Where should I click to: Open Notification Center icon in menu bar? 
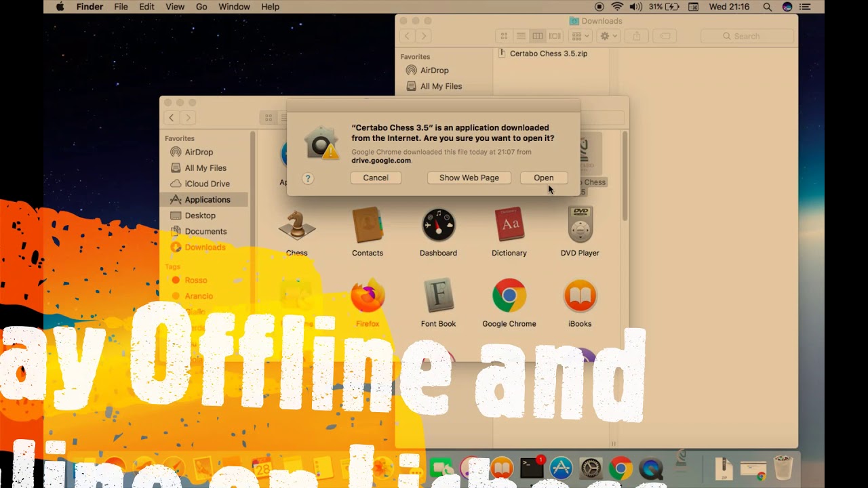click(806, 7)
